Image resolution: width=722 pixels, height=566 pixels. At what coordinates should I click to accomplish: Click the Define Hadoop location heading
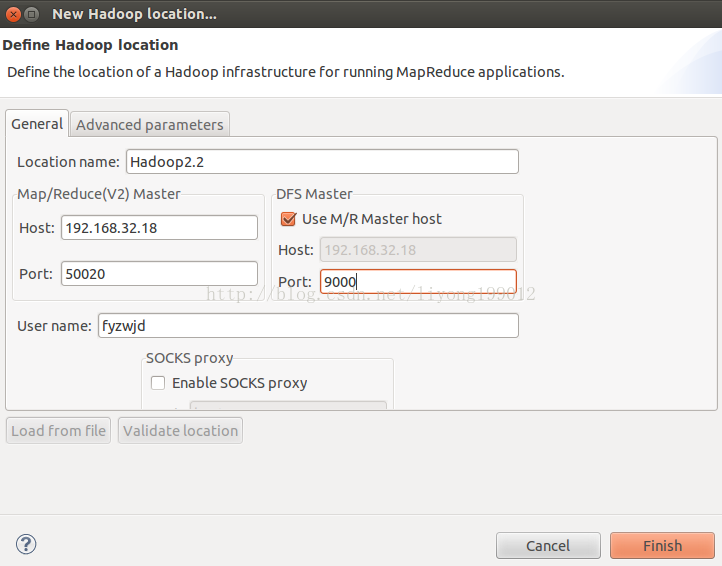click(90, 45)
